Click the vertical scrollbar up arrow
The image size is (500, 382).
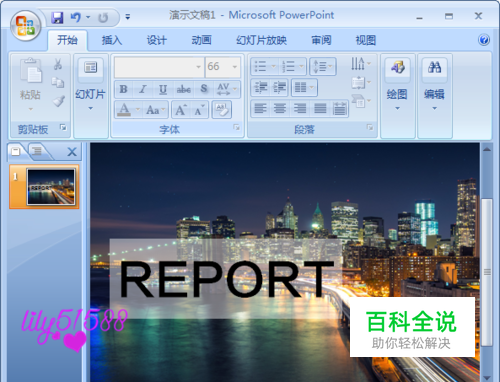pyautogui.click(x=487, y=149)
